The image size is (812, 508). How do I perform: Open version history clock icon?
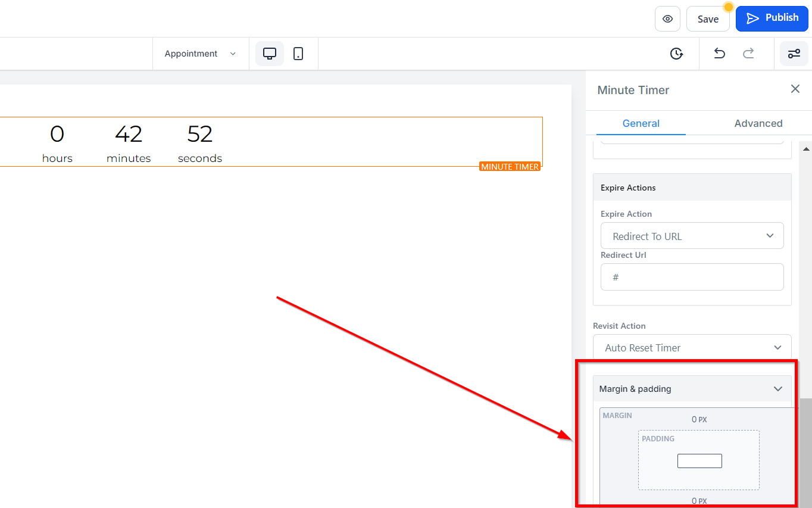(x=676, y=54)
